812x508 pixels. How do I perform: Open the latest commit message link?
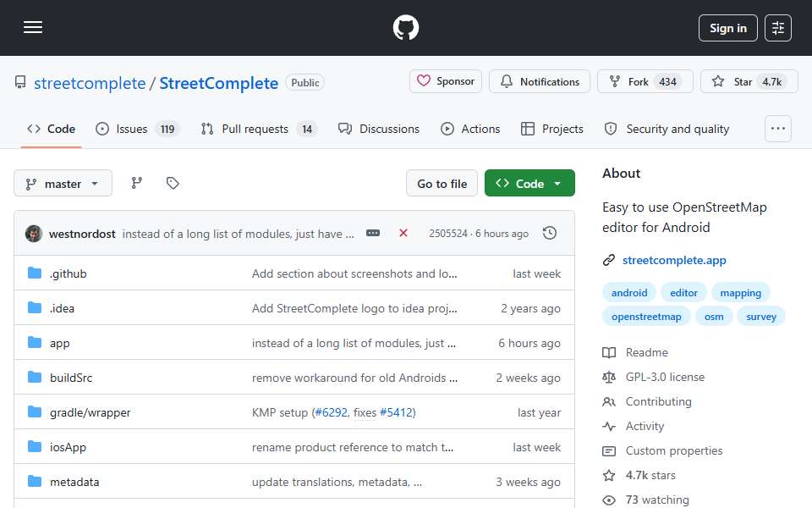click(x=239, y=234)
